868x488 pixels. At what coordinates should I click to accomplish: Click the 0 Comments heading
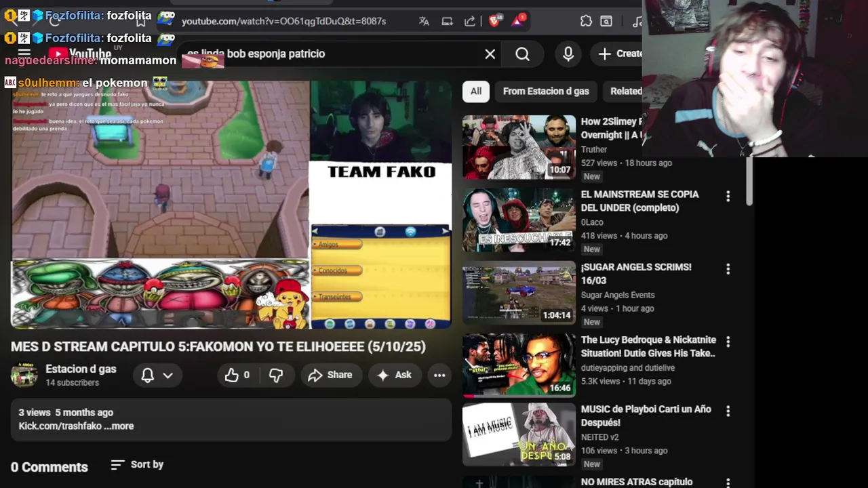[x=50, y=467]
